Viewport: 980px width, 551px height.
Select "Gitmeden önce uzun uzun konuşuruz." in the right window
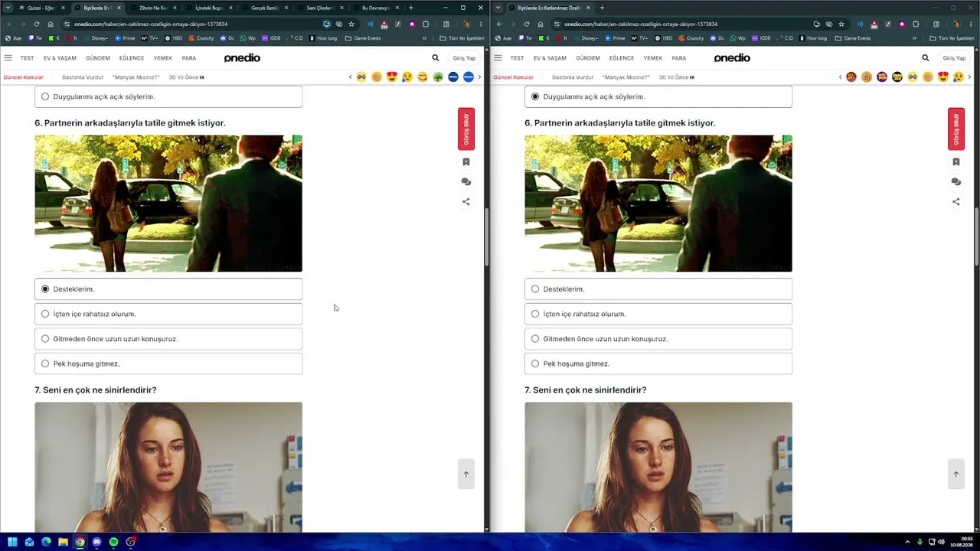tap(658, 339)
